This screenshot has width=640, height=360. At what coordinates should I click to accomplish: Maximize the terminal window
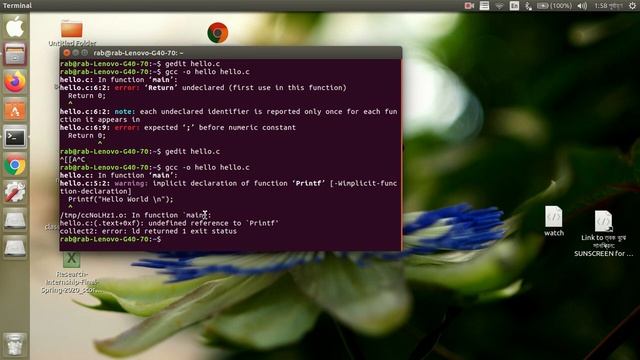tap(84, 53)
